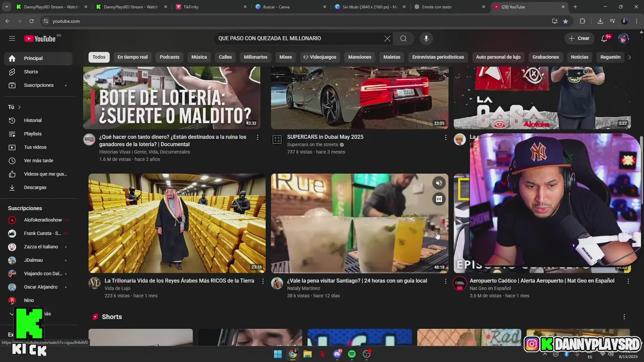Unmute the Santiago video preview
Viewport: 644px width, 362px height.
[x=439, y=184]
